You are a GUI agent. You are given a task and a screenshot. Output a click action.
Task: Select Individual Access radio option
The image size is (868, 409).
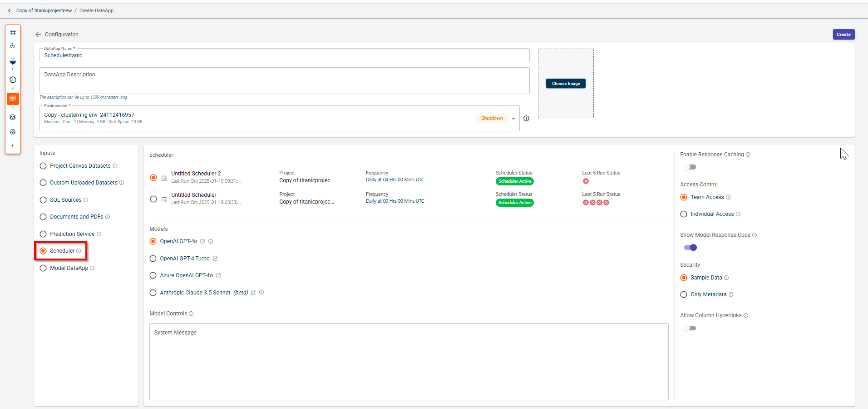point(684,214)
